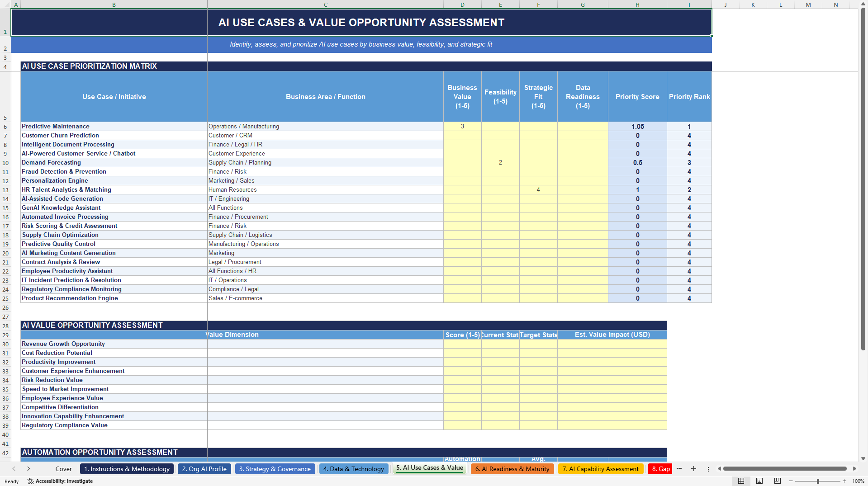This screenshot has height=486, width=868.
Task: Click Regulatory Compliance Value cell
Action: pyautogui.click(x=114, y=425)
